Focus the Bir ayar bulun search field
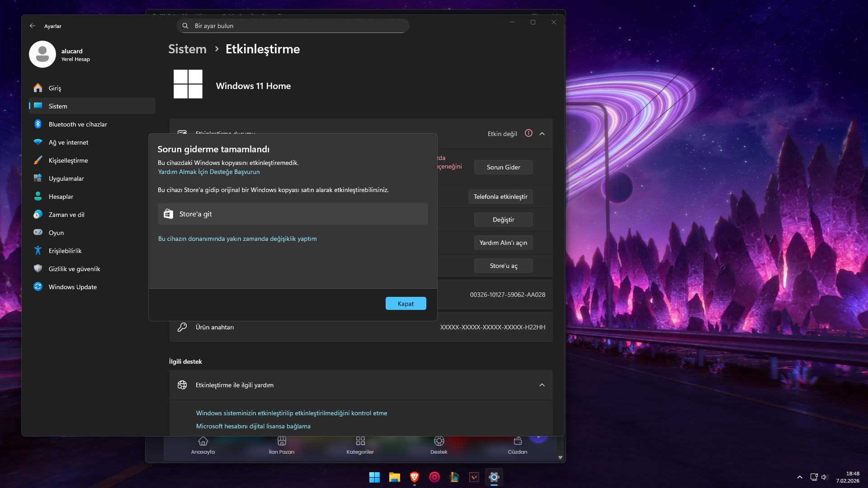 (x=293, y=26)
